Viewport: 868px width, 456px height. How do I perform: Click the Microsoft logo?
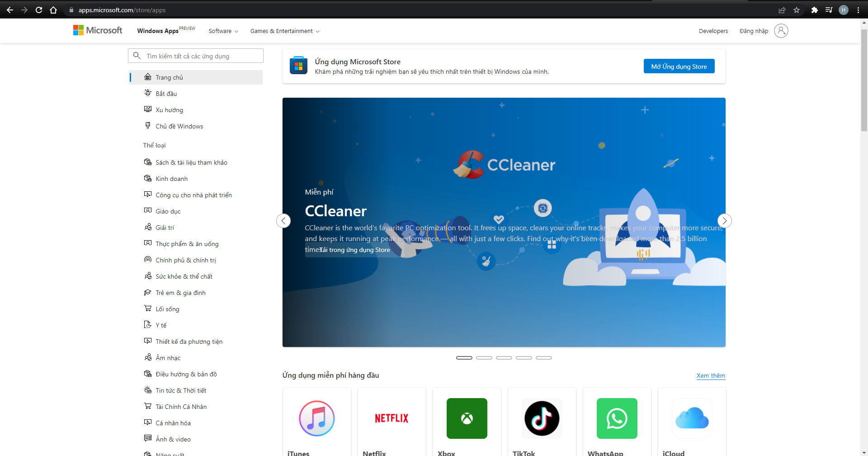98,30
